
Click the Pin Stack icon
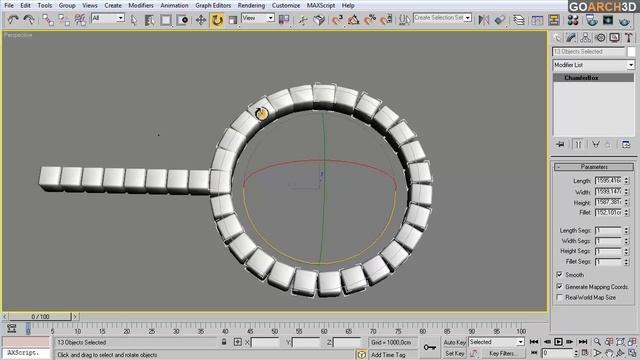click(x=561, y=144)
